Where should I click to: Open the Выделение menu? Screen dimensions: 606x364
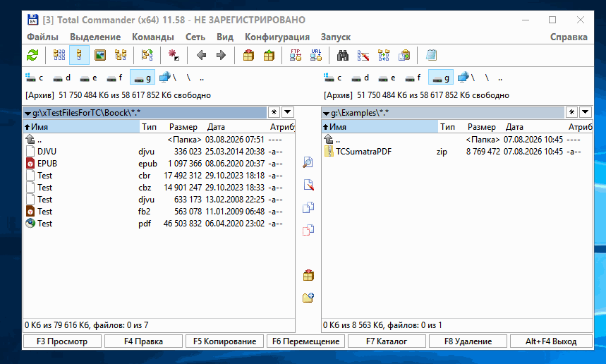click(95, 37)
